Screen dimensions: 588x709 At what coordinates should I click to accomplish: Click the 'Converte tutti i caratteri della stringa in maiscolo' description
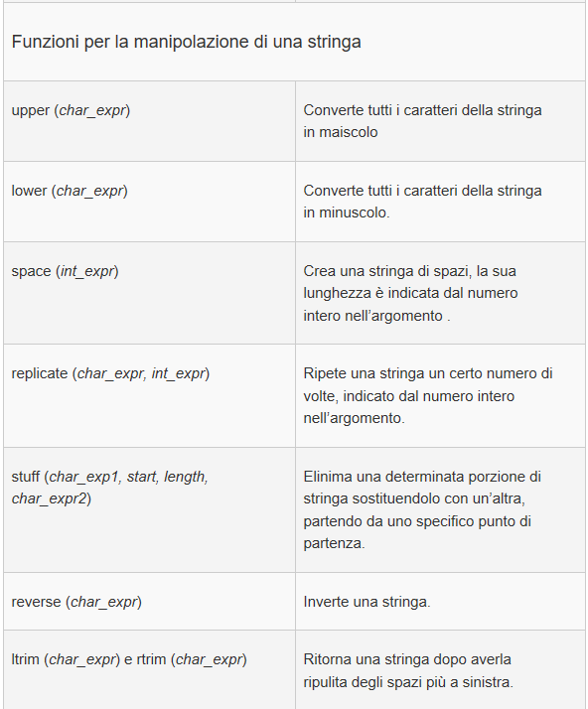pyautogui.click(x=422, y=121)
